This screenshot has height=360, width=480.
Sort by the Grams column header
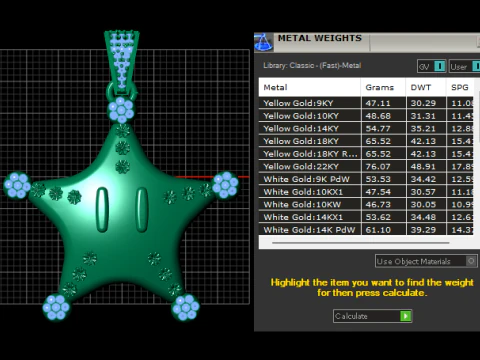coord(383,87)
